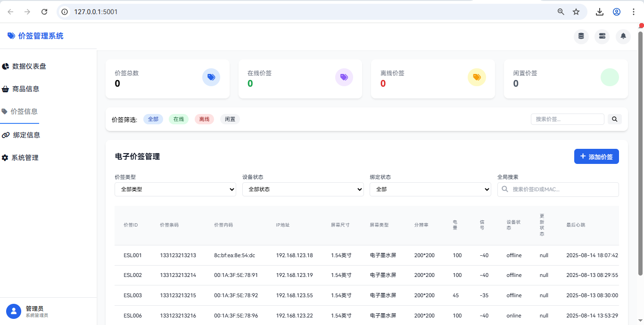644x325 pixels.
Task: Click the 价签内码 column header
Action: pyautogui.click(x=223, y=225)
